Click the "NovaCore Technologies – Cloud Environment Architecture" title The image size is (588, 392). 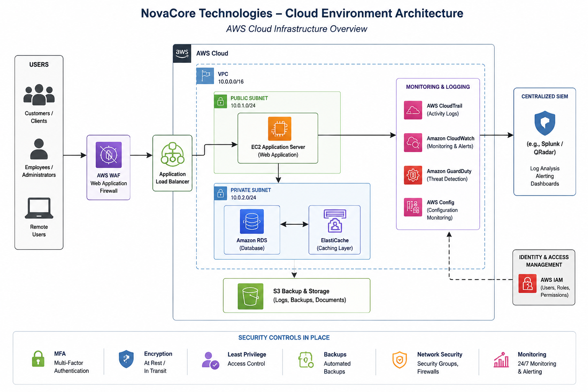tap(302, 13)
